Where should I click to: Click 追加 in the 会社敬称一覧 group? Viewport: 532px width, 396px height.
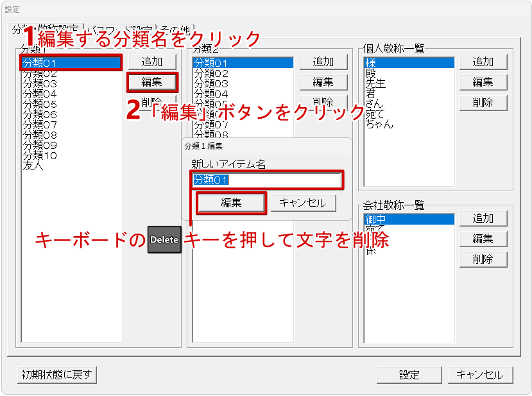click(483, 218)
